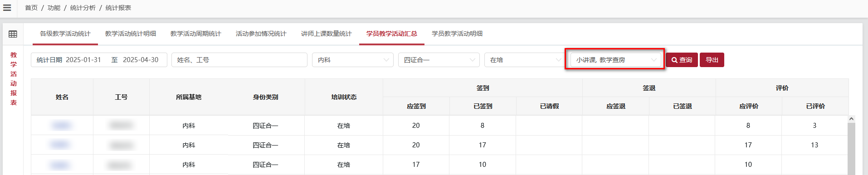Click the 已请假 column header
Screen dimensions: 868x175
tap(549, 106)
